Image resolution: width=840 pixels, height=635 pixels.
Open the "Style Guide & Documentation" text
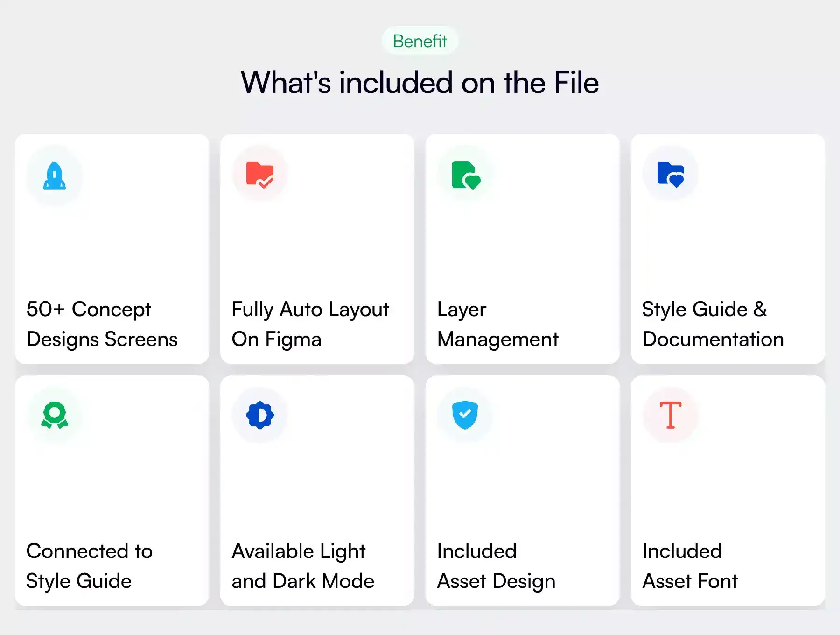coord(713,324)
